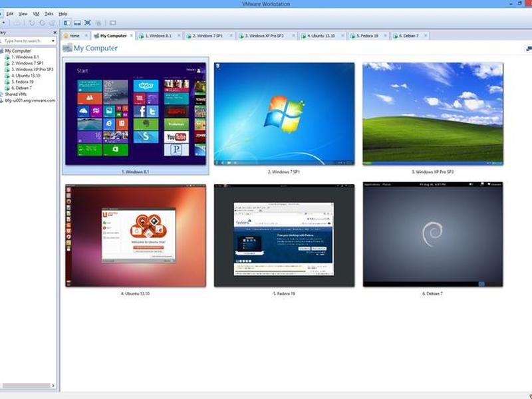Screen dimensions: 532x399
Task: Close the Library panel with its X
Action: point(55,33)
